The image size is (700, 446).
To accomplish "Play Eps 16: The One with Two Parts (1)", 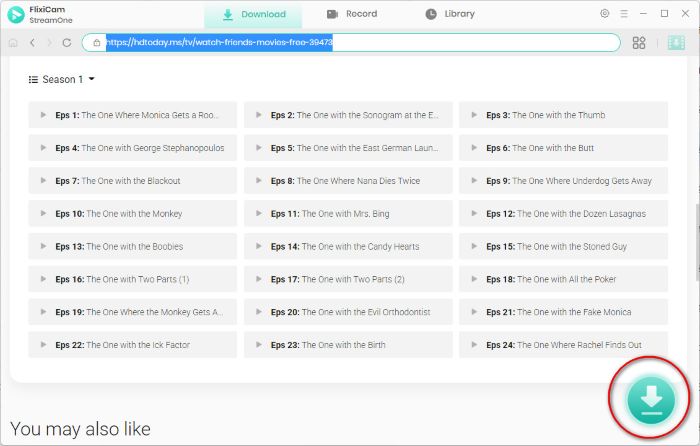I will point(133,279).
